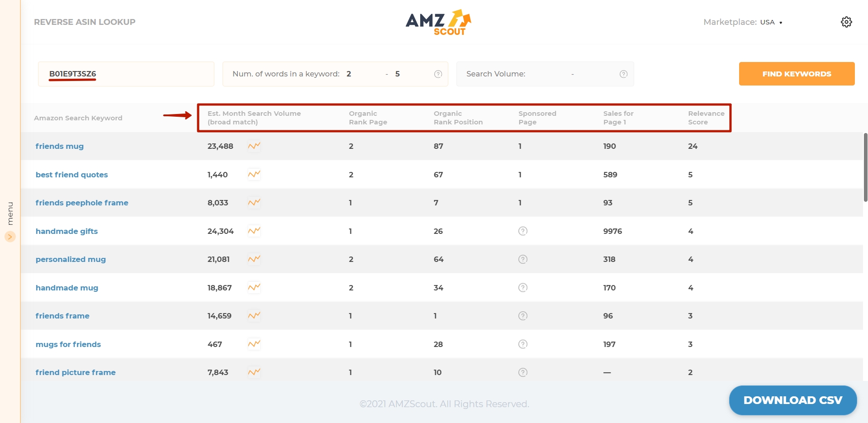Click the AMZScout logo
Viewport: 868px width, 423px height.
tap(438, 21)
